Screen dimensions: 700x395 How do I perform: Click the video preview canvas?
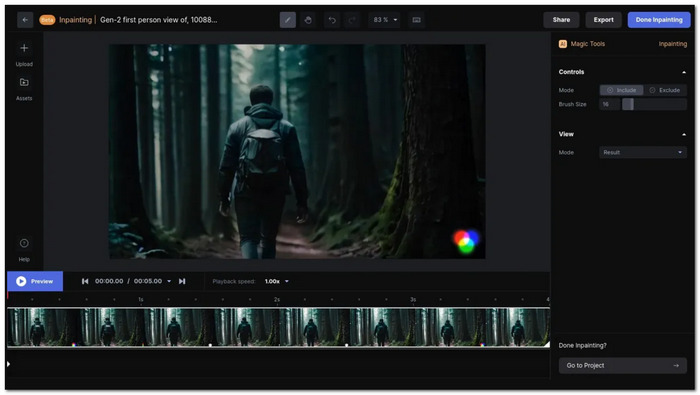point(297,151)
